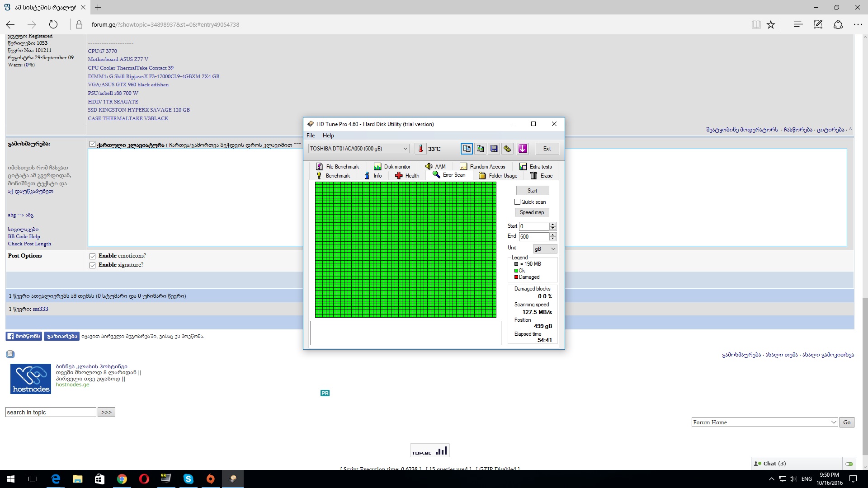Open Skype from the taskbar

pyautogui.click(x=188, y=479)
